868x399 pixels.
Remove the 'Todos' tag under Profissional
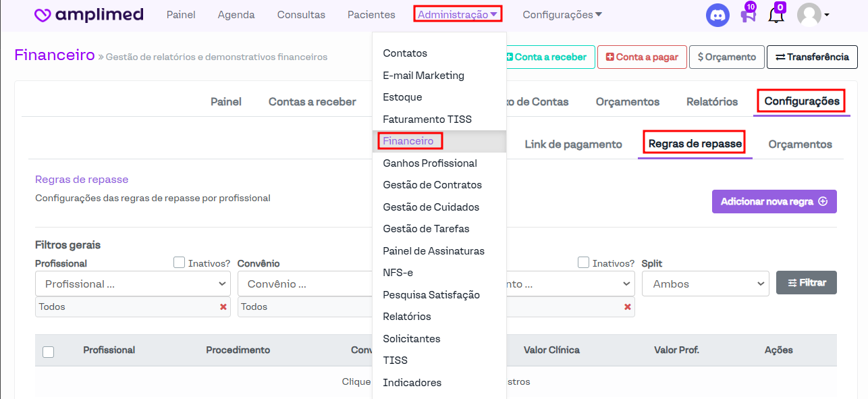pyautogui.click(x=223, y=307)
